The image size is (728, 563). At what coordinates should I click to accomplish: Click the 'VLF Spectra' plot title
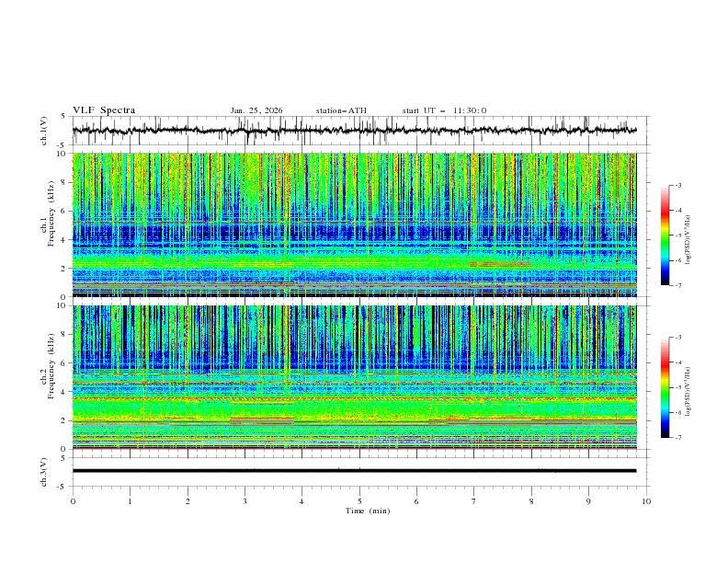click(x=104, y=110)
